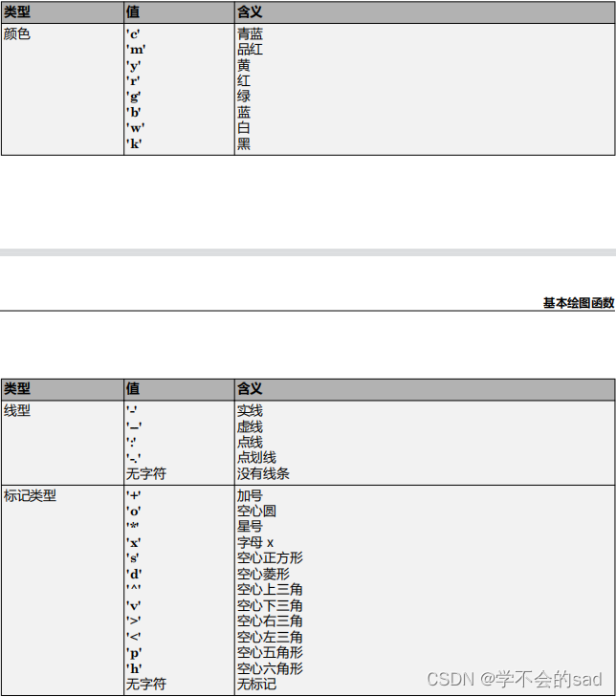
Task: Click the meaning text '没有线条'
Action: 263,473
